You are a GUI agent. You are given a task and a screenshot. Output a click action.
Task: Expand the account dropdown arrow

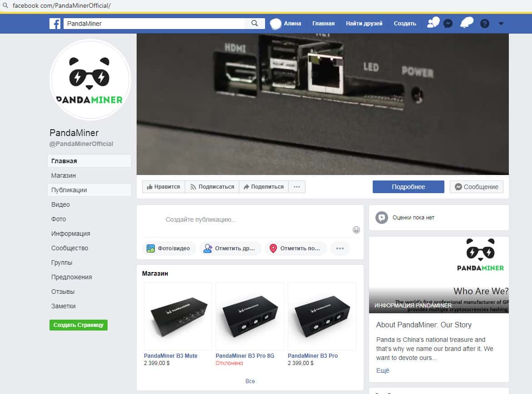501,24
